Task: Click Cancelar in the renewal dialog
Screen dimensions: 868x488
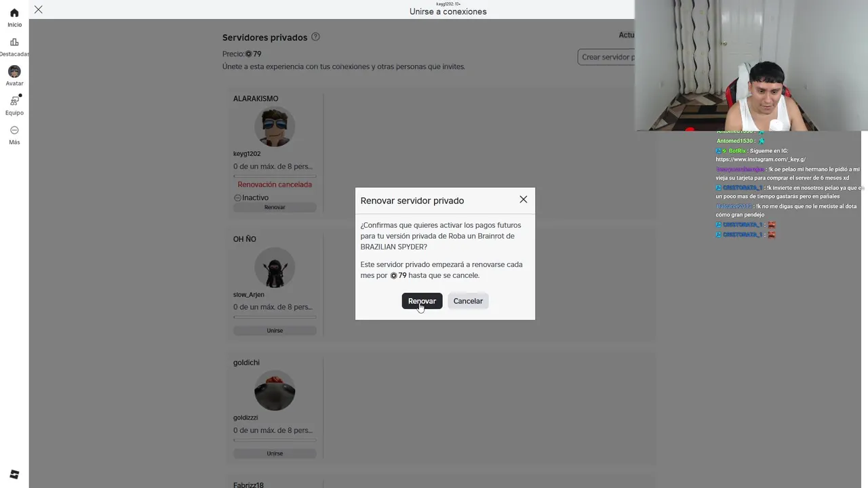Action: coord(468,301)
